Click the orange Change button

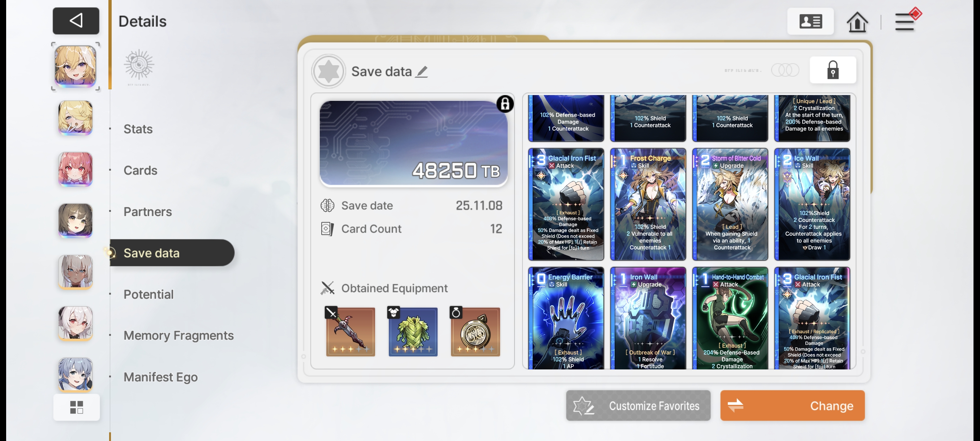point(792,406)
